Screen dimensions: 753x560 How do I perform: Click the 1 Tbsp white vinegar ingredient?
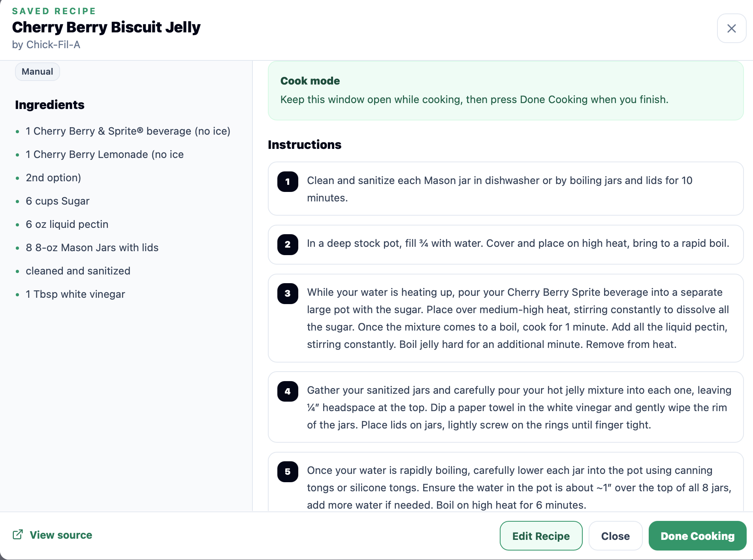[x=75, y=294]
